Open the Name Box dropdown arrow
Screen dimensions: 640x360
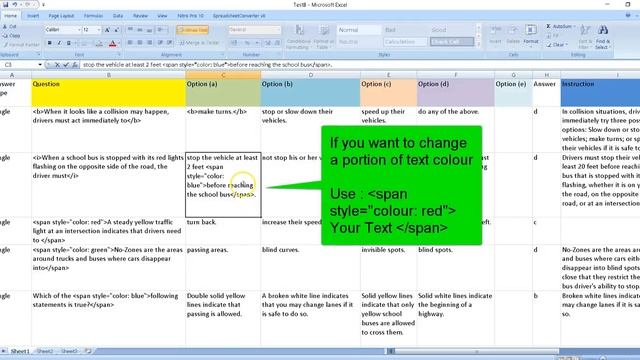[40, 64]
